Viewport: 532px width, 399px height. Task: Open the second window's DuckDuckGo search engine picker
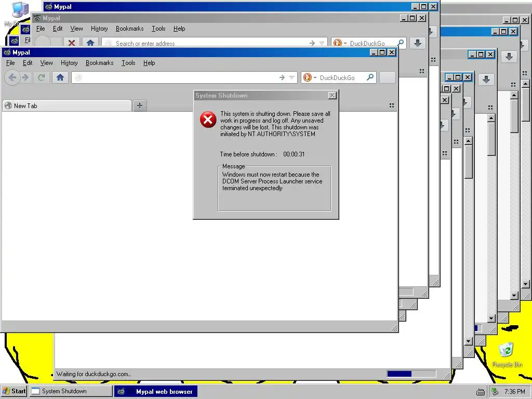pos(340,43)
